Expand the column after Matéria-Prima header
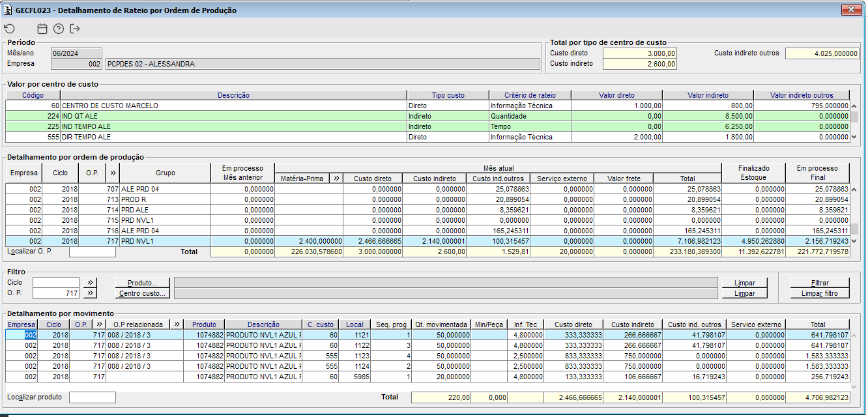The image size is (868, 417). coord(336,178)
